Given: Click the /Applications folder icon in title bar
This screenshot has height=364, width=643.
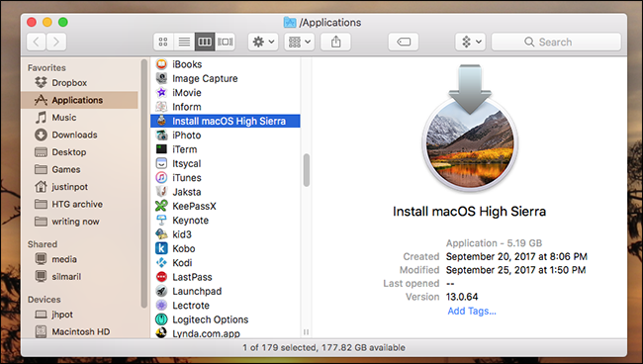Looking at the screenshot, I should [x=290, y=22].
